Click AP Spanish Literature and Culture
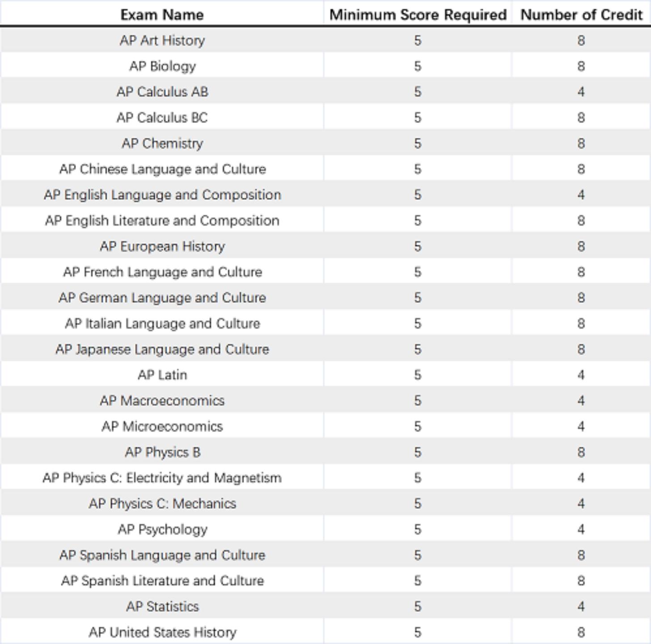 point(162,580)
